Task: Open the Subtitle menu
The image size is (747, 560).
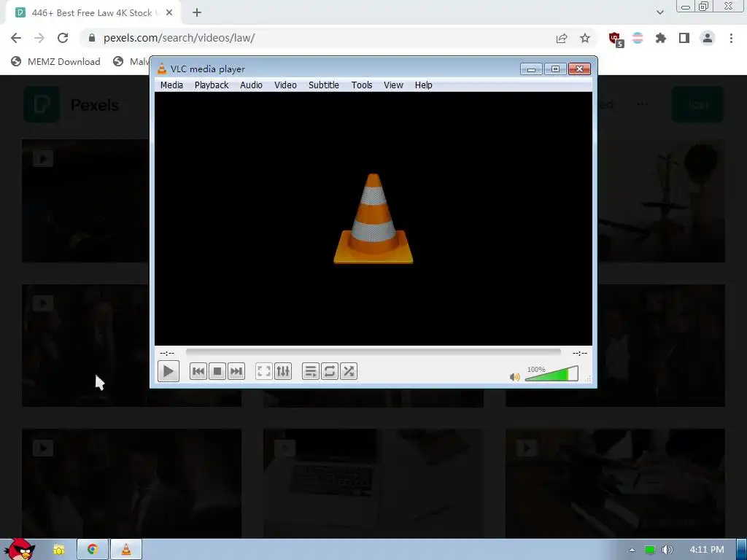Action: pyautogui.click(x=323, y=85)
